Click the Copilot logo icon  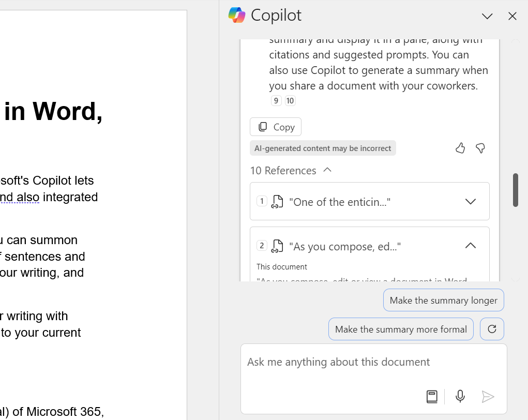coord(237,15)
